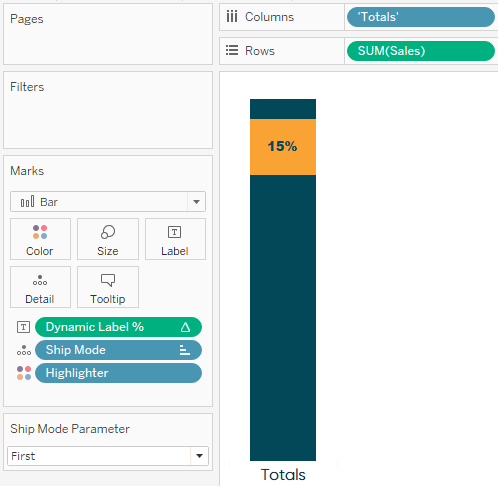This screenshot has width=498, height=486.
Task: Open the Label marks card
Action: tap(175, 239)
